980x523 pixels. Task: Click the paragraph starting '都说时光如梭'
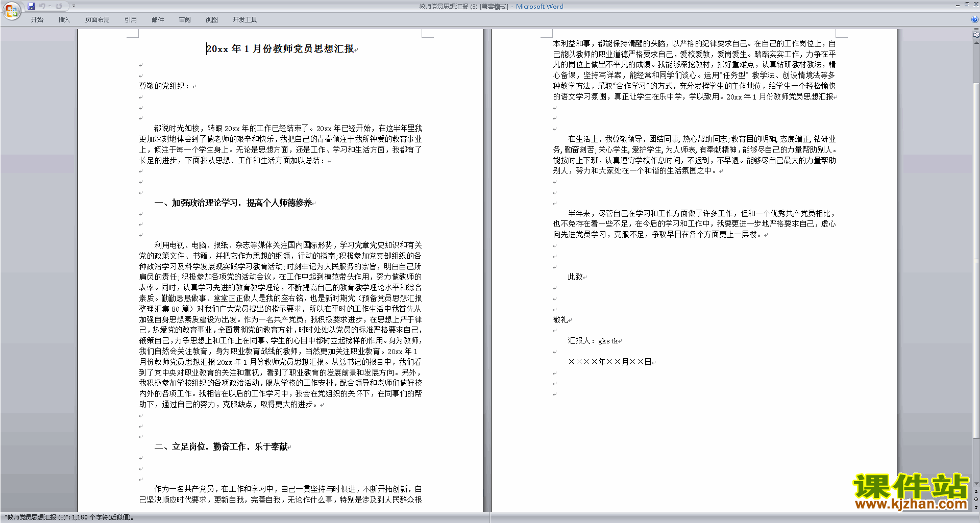point(281,144)
